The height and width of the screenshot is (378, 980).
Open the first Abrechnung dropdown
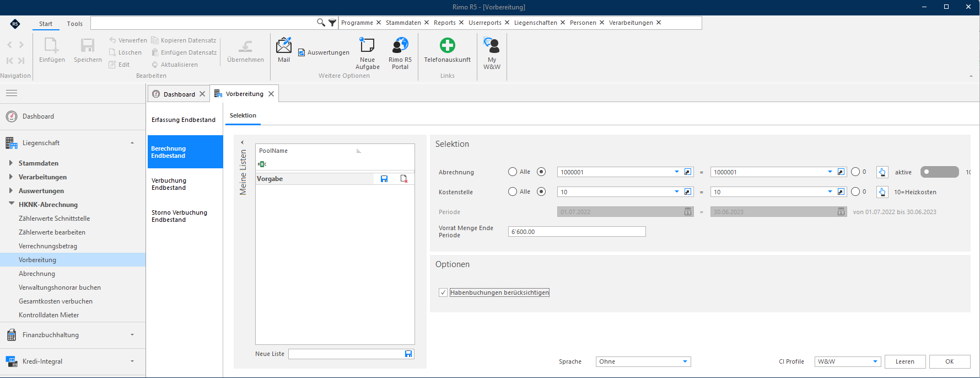point(677,172)
